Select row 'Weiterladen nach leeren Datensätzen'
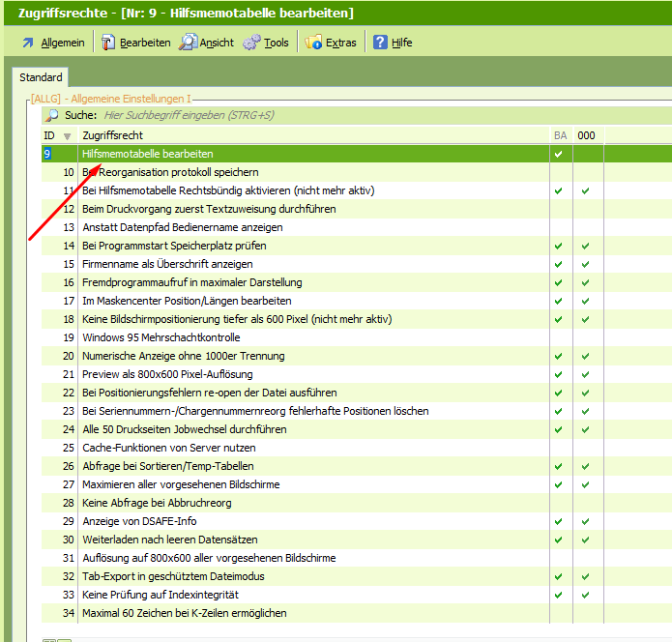The width and height of the screenshot is (672, 642). coord(357,540)
